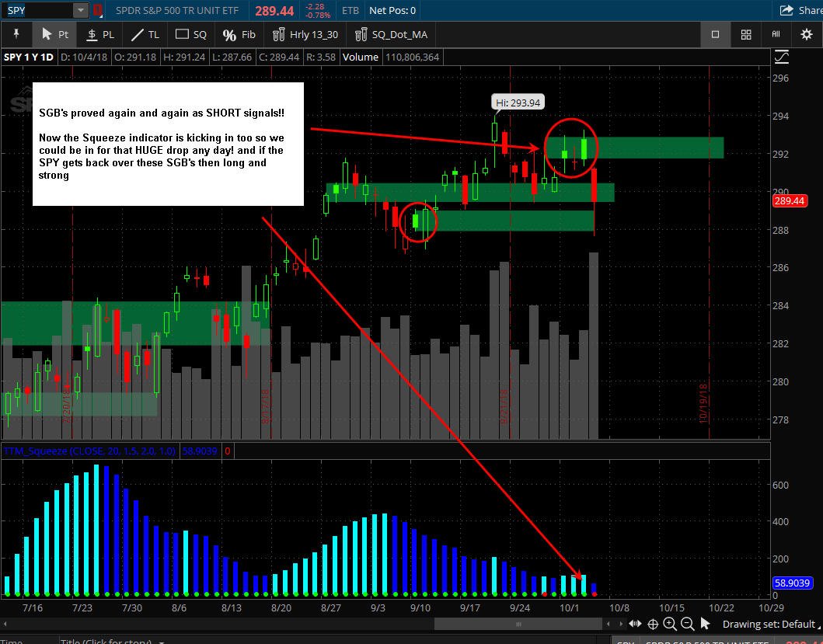This screenshot has width=823, height=644.
Task: Open the SPY symbol dropdown arrow
Action: (80, 10)
